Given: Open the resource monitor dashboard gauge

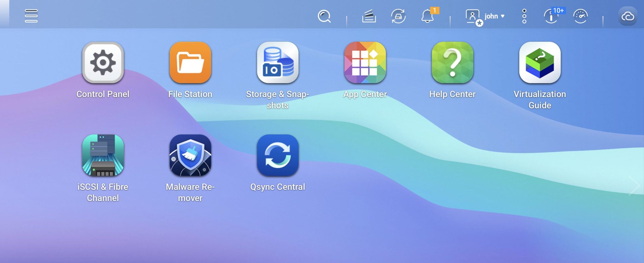Looking at the screenshot, I should coord(580,16).
